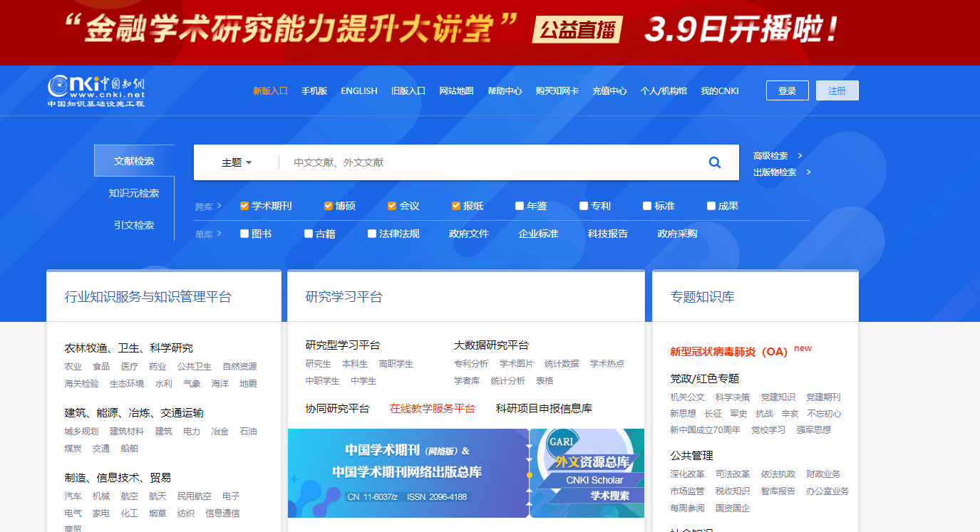Switch site to ENGLISH
980x532 pixels.
(x=359, y=91)
